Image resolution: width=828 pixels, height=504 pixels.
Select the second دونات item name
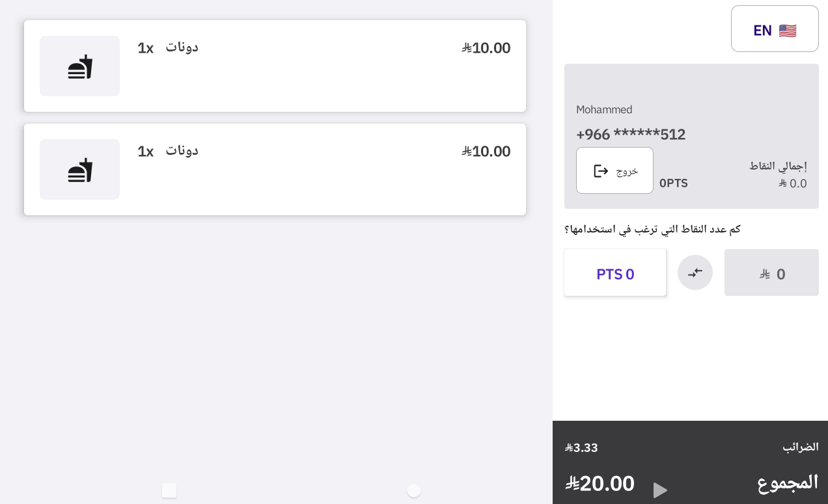(182, 151)
